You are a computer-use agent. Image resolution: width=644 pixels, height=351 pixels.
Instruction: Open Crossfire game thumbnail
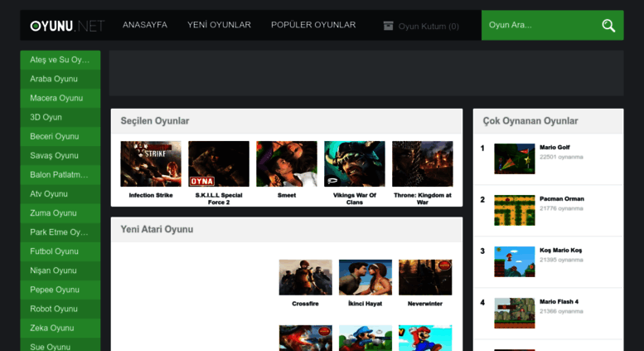coord(306,277)
